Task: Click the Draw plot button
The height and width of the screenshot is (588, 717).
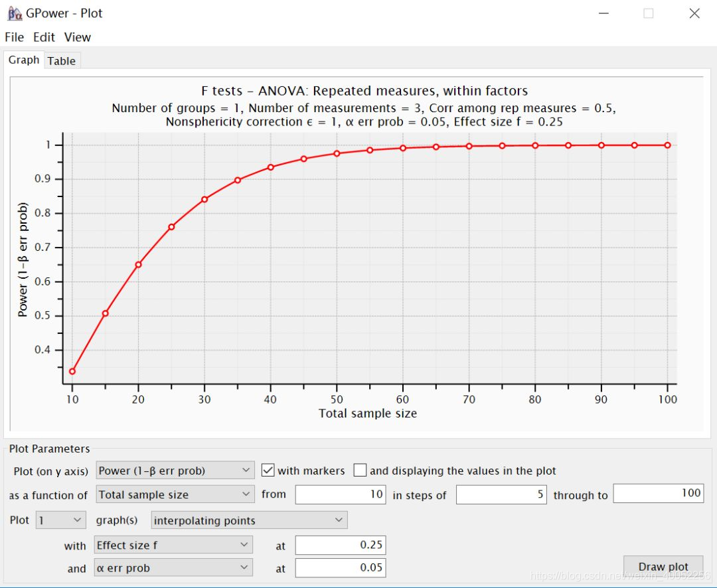Action: (x=663, y=567)
